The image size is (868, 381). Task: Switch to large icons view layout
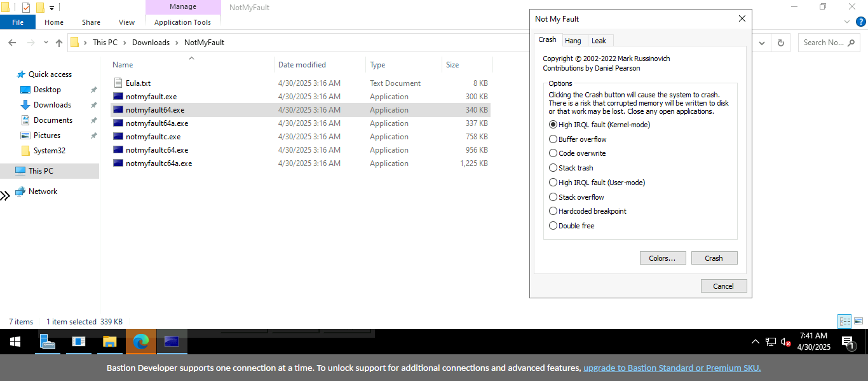[x=858, y=321]
